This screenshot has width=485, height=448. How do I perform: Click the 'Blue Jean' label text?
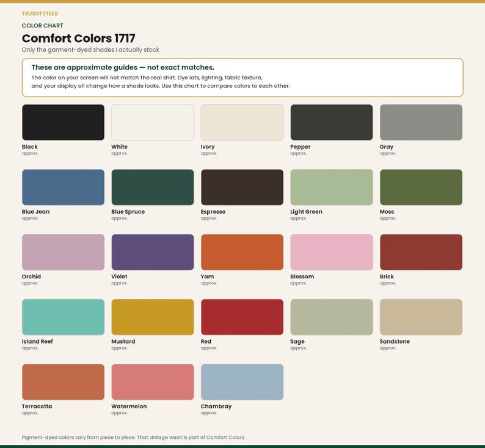point(35,212)
